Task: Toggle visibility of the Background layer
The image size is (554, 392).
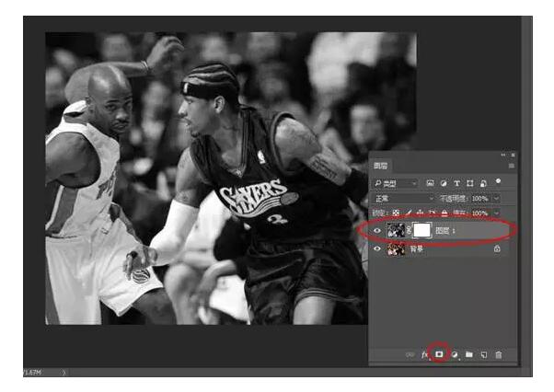Action: coord(377,248)
